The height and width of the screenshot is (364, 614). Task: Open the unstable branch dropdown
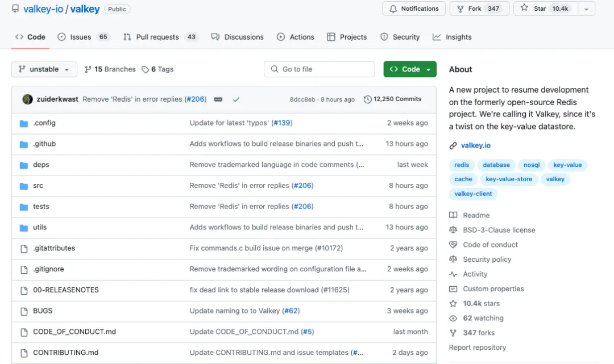coord(44,69)
